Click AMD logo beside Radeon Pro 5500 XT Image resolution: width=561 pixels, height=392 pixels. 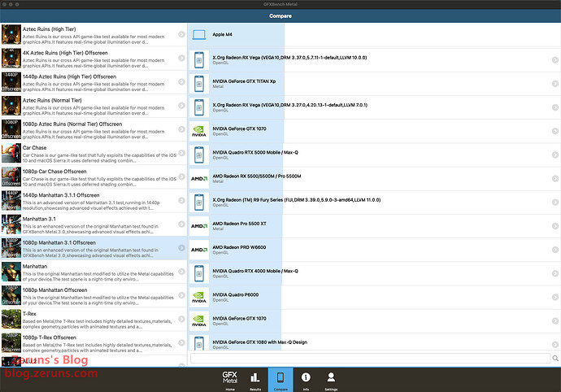[x=199, y=225]
